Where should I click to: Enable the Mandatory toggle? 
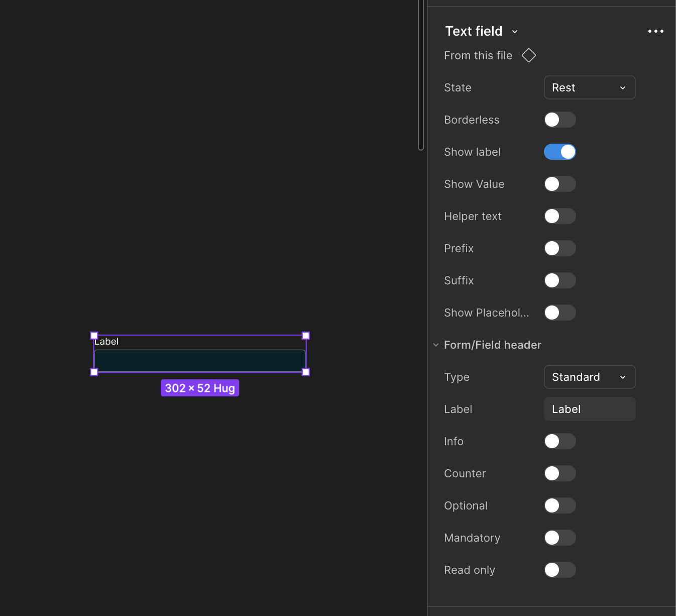559,538
